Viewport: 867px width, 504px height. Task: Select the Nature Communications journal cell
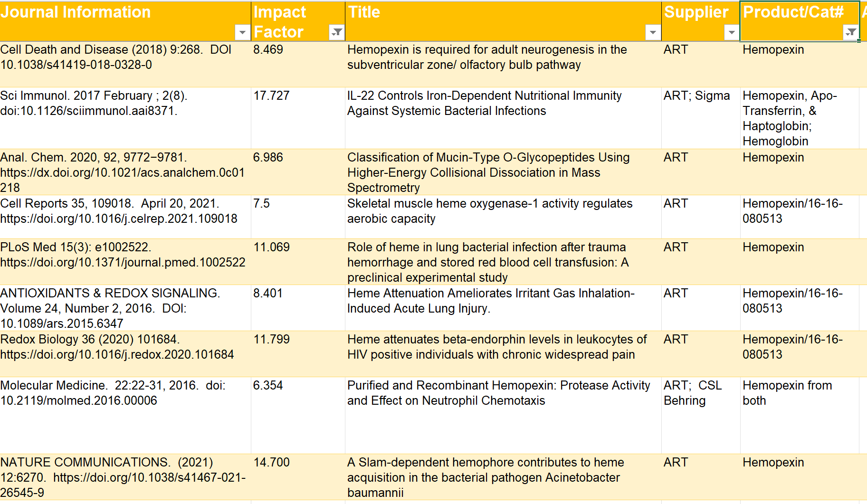click(123, 477)
